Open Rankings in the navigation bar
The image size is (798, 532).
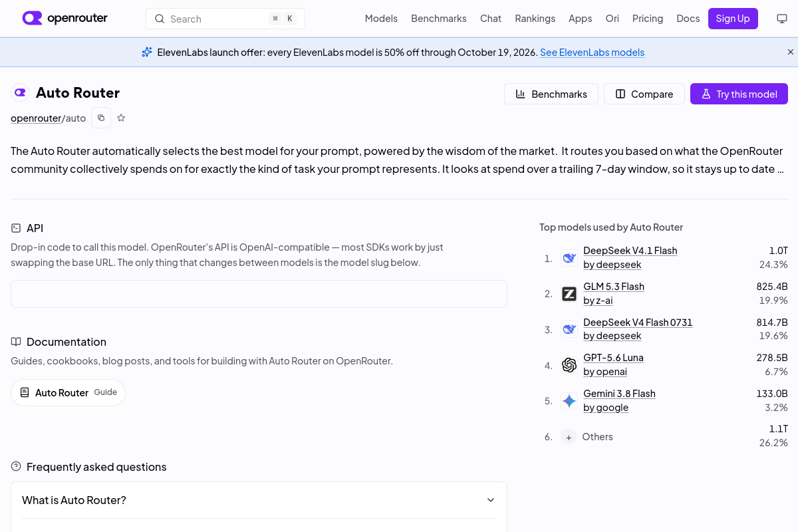point(535,19)
